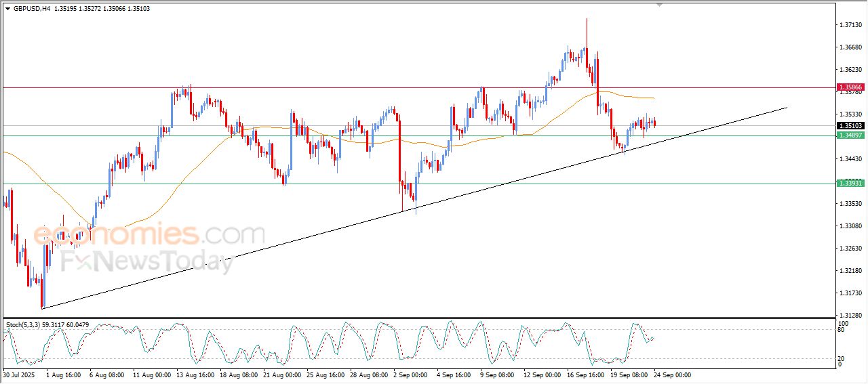Open the chart menu triangle beside GBPUSD,H4
The image size is (868, 384).
7,8
